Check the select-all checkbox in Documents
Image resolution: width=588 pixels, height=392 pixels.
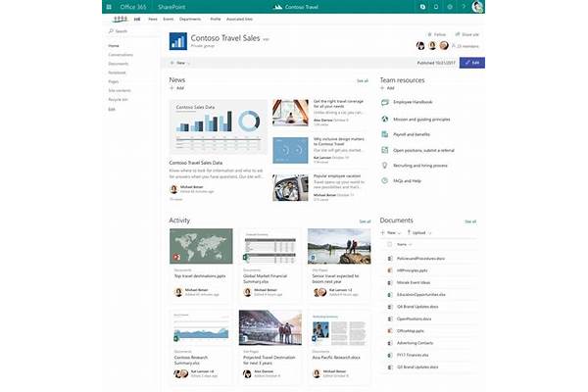tap(390, 244)
